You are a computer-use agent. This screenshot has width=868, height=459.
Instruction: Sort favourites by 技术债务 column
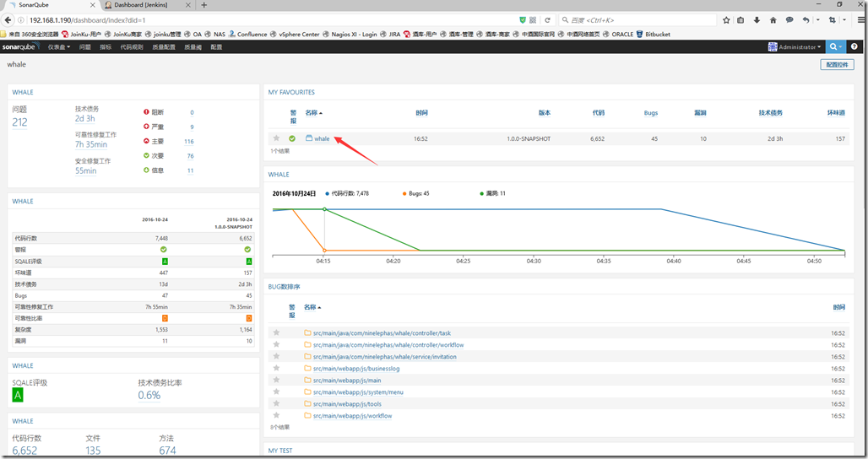[x=771, y=113]
